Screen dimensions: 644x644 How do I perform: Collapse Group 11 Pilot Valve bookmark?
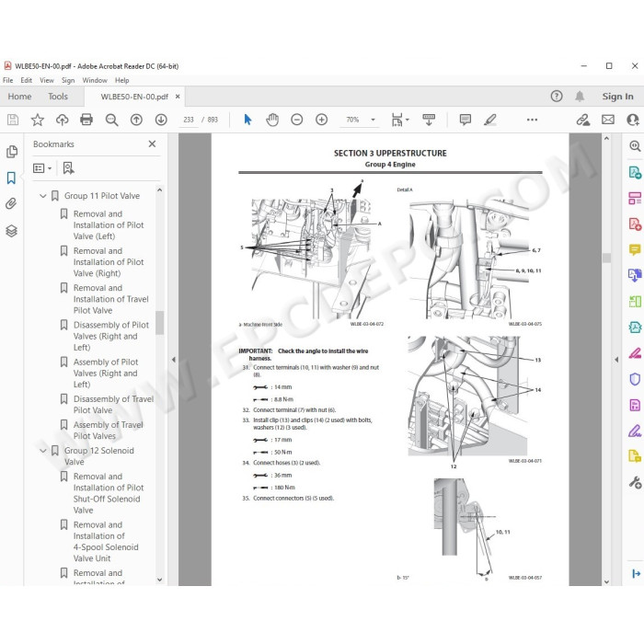42,196
